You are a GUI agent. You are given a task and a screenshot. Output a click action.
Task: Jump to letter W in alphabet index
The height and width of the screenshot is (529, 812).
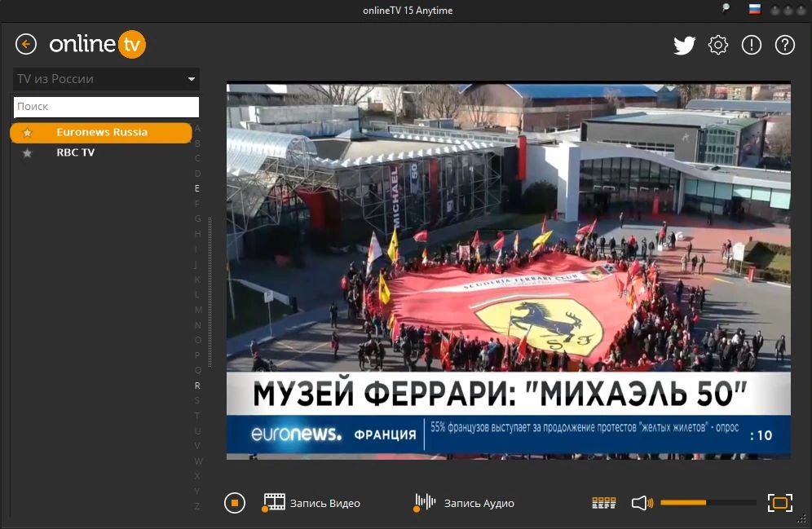point(198,461)
